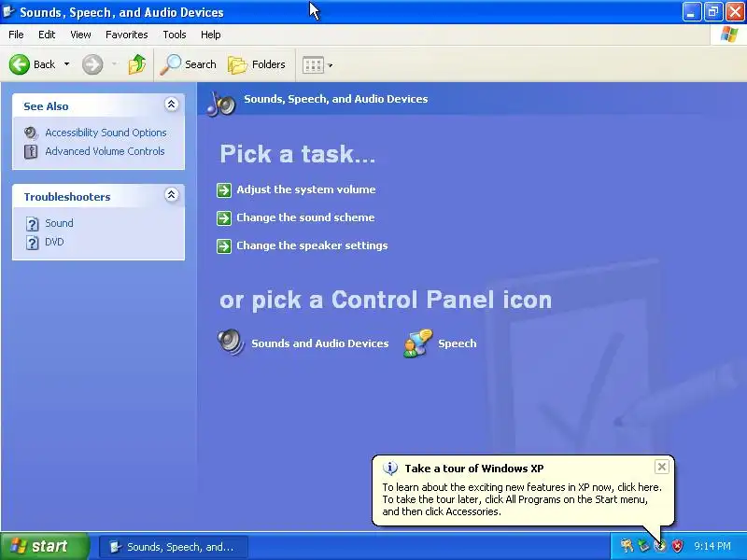Open the Tools menu
The height and width of the screenshot is (560, 747).
click(x=175, y=35)
